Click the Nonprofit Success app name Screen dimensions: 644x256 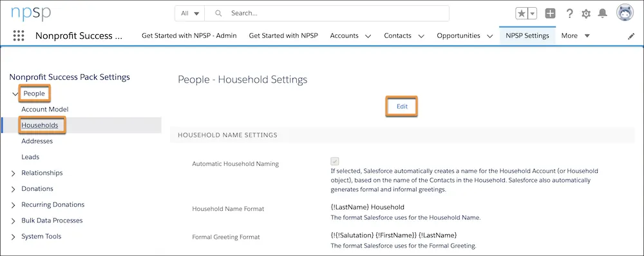[x=79, y=36]
